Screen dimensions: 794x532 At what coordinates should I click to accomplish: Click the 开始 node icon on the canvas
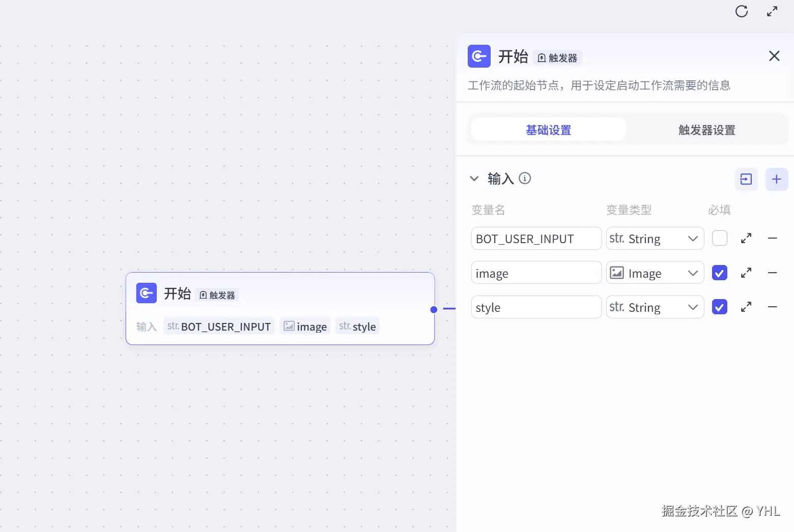[147, 293]
